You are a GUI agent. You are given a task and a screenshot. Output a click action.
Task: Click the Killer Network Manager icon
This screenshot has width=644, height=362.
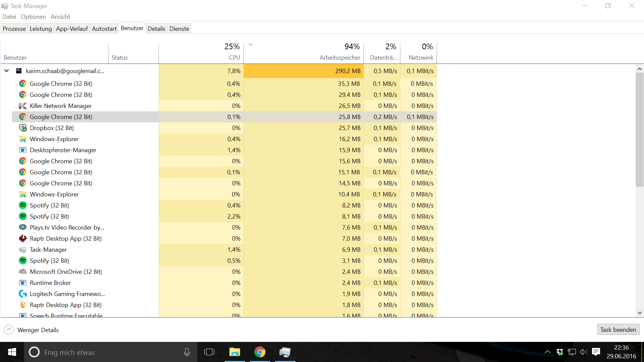tap(23, 106)
